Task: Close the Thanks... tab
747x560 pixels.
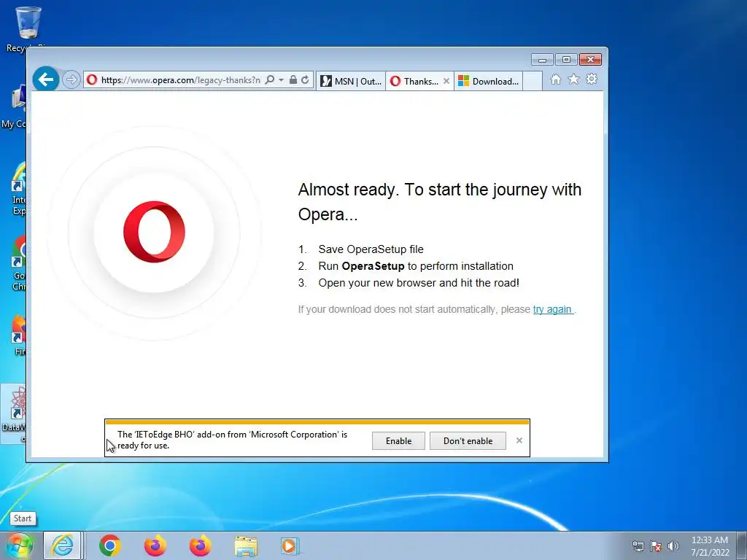Action: 446,81
